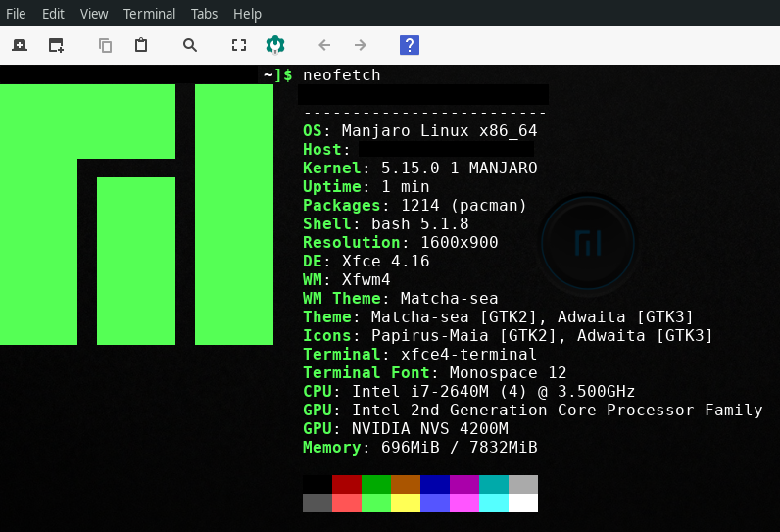The image size is (780, 532).
Task: Click the green Manjaro logo in terminal
Action: (136, 215)
